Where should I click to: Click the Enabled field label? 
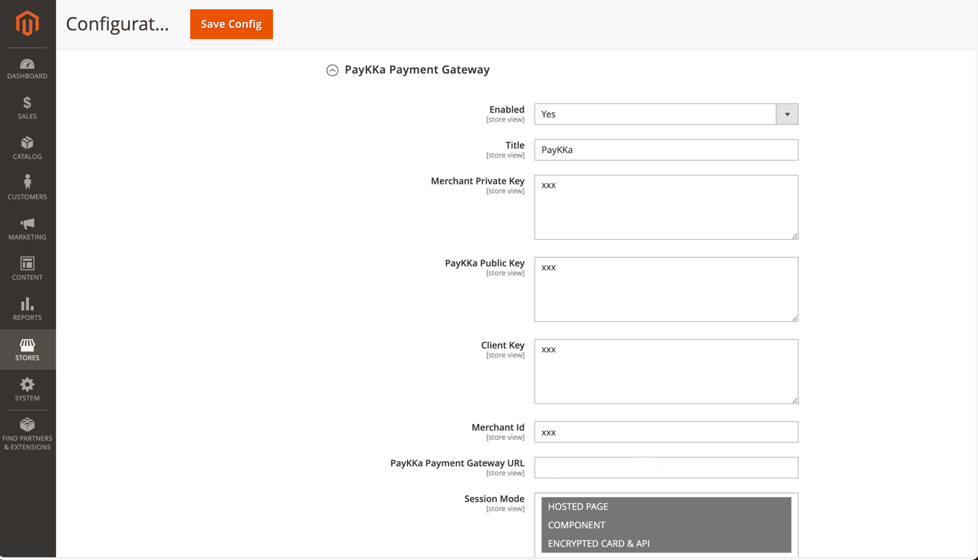pyautogui.click(x=507, y=109)
